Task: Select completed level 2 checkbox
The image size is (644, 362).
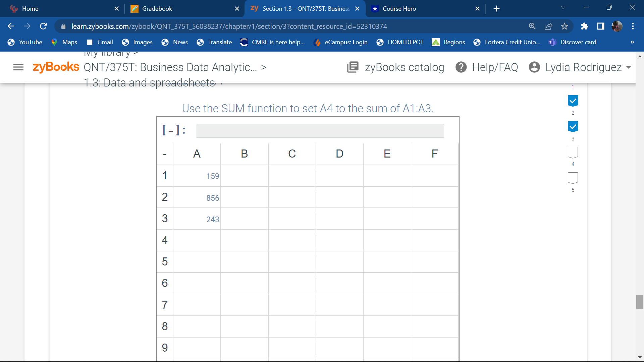Action: click(x=573, y=127)
